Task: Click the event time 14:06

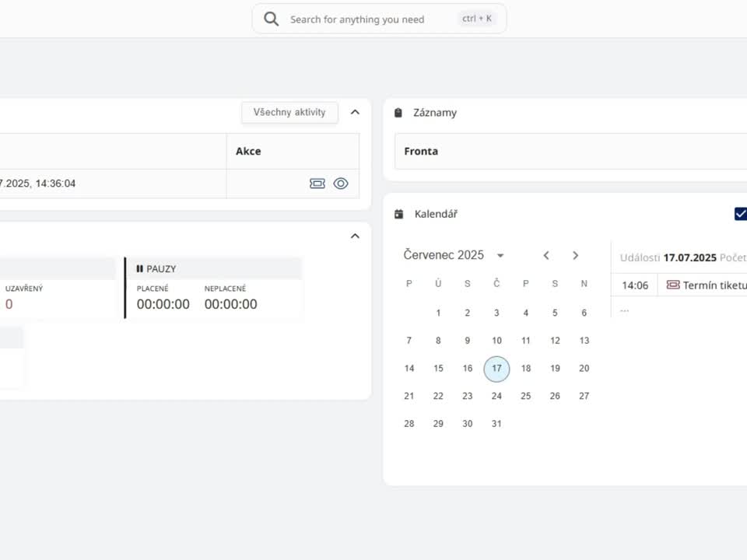Action: [635, 285]
